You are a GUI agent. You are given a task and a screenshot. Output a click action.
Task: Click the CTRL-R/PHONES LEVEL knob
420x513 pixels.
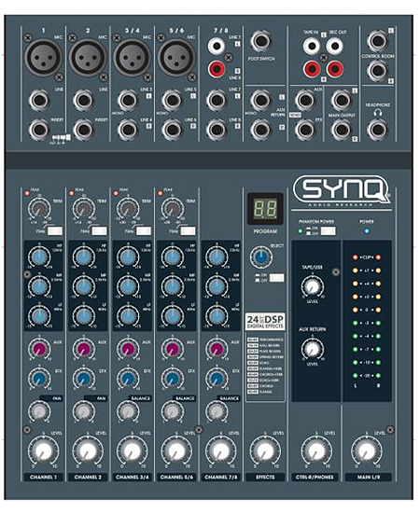(316, 451)
